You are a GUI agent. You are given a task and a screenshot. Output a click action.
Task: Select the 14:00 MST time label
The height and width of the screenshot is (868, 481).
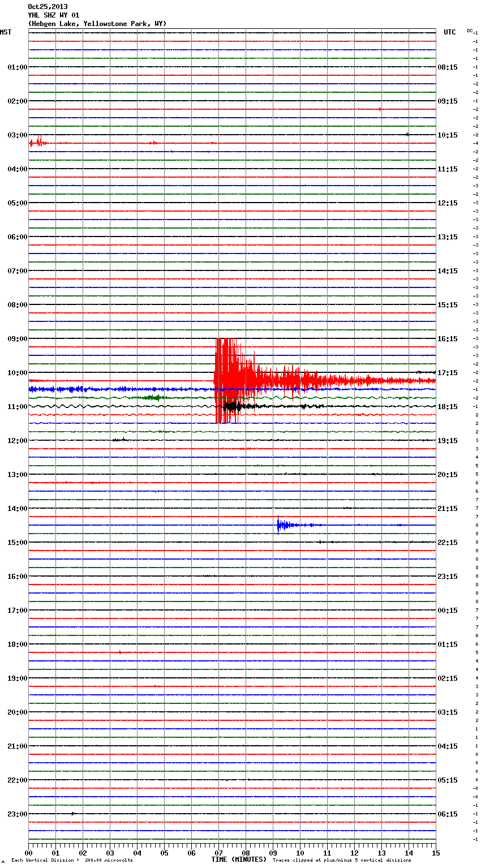[17, 509]
